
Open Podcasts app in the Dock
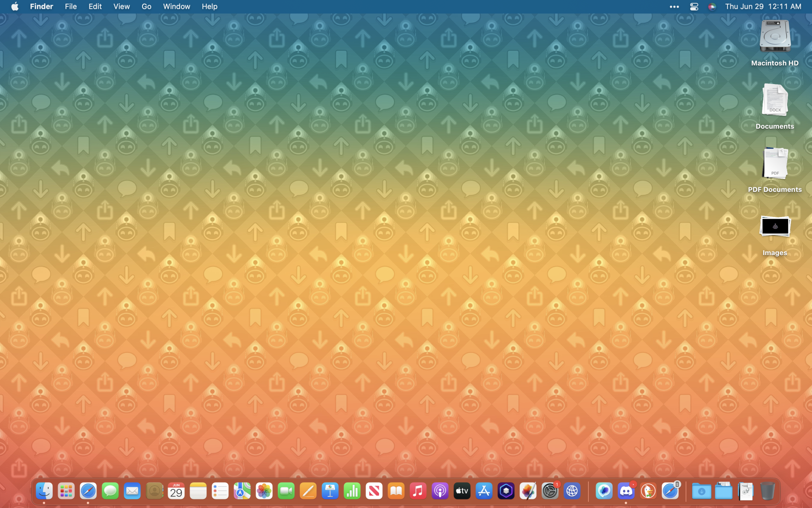click(x=440, y=491)
